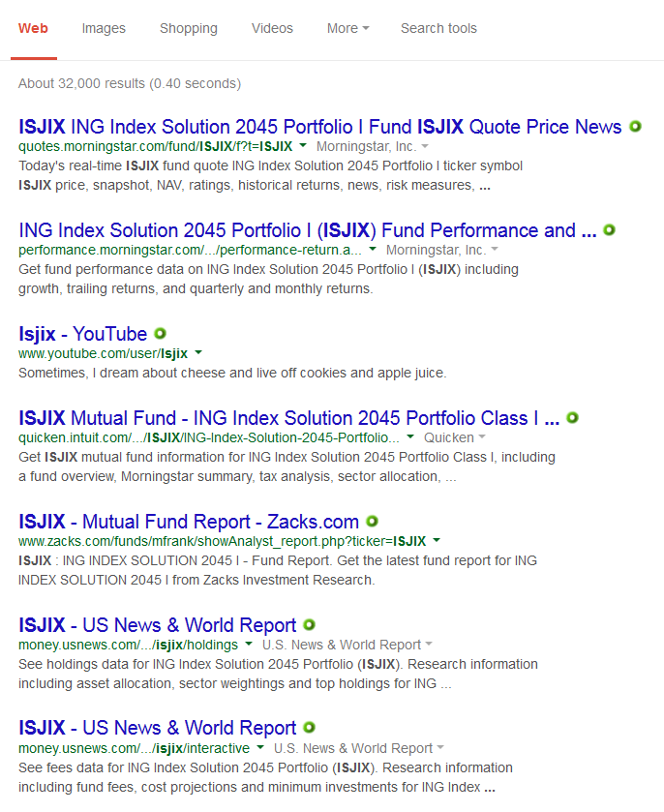The height and width of the screenshot is (812, 664).
Task: Open dropdown arrow after money.usnews.com/.../isjix/holdings
Action: 249,644
